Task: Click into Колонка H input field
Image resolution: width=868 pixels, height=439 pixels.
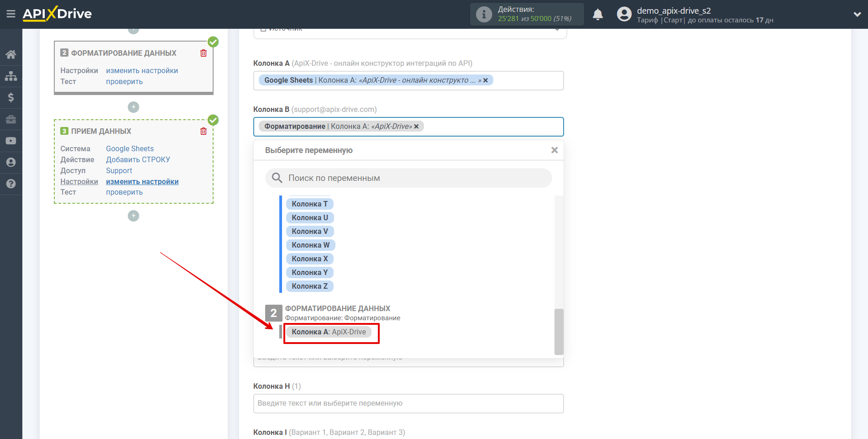Action: [x=408, y=403]
